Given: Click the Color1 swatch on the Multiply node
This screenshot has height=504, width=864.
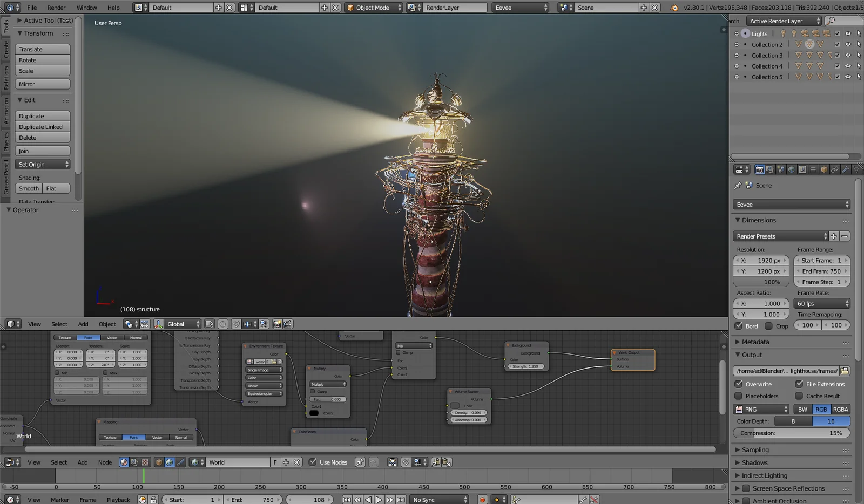Looking at the screenshot, I should (315, 412).
